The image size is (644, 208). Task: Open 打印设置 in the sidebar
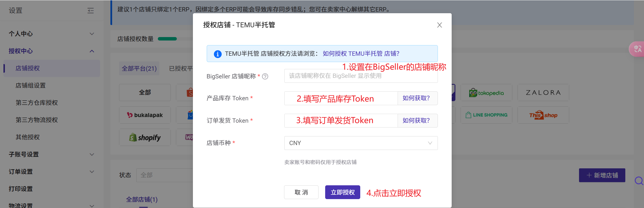pyautogui.click(x=21, y=189)
